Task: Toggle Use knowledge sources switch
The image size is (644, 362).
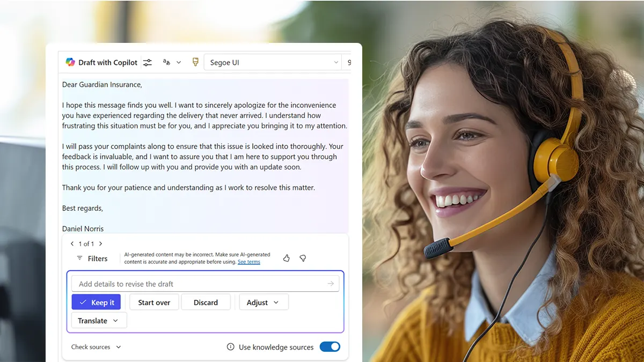Action: coord(330,347)
